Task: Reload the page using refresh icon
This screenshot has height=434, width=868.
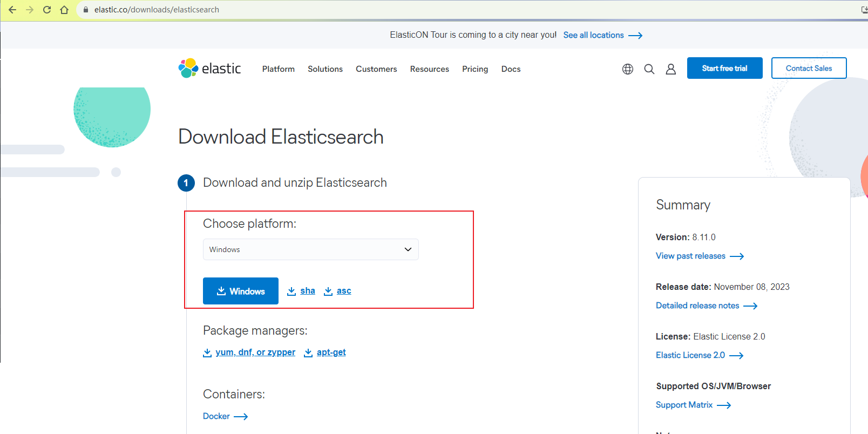Action: pyautogui.click(x=47, y=10)
